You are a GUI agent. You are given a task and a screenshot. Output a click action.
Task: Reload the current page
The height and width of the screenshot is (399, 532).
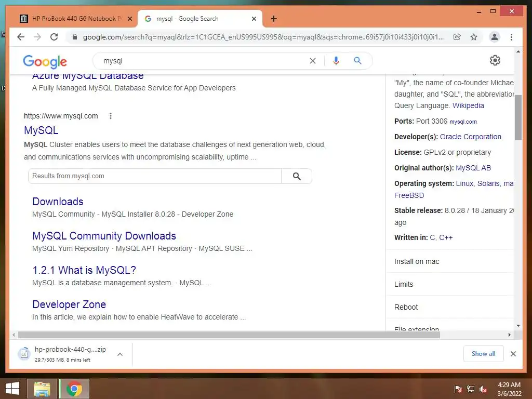coord(54,37)
